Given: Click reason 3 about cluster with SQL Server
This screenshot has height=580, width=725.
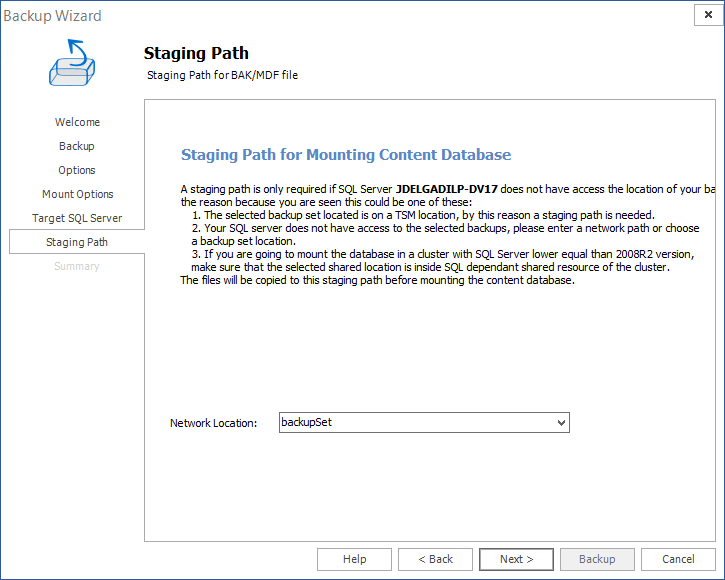Looking at the screenshot, I should [442, 260].
